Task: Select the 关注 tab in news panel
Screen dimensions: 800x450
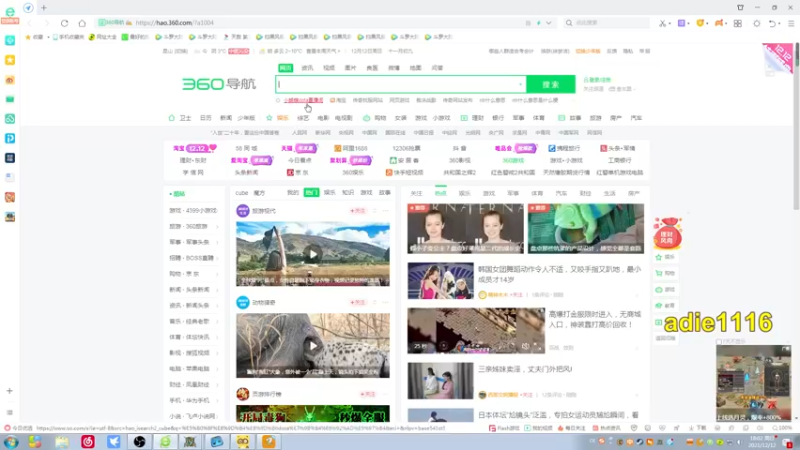Action: [x=416, y=193]
